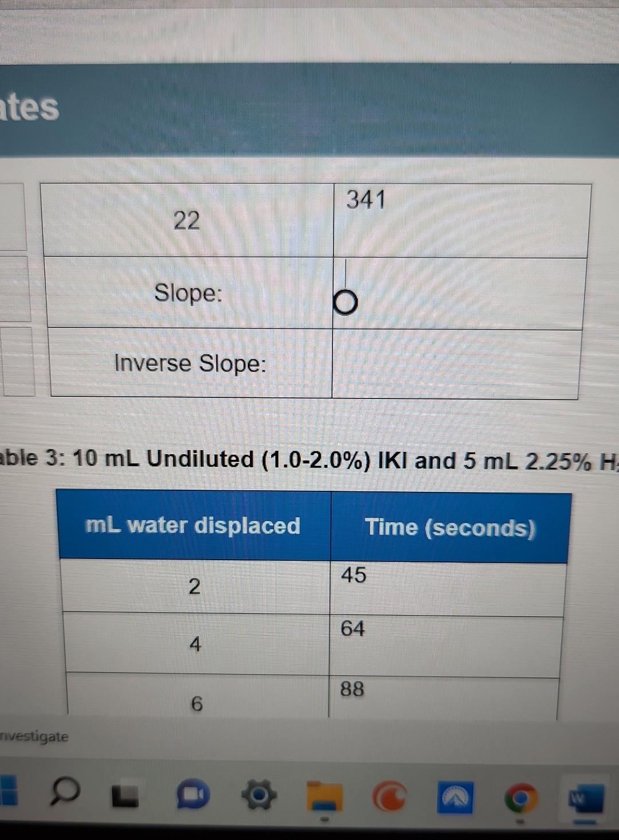Select the Time (seconds) column header
Viewport: 619px width, 840px height.
pos(451,526)
